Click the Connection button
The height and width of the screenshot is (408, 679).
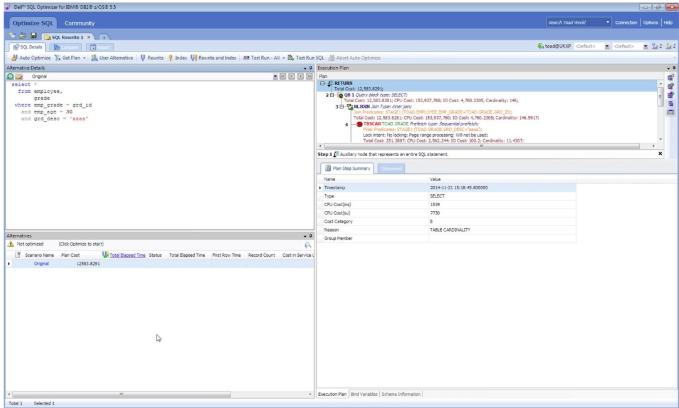click(626, 23)
